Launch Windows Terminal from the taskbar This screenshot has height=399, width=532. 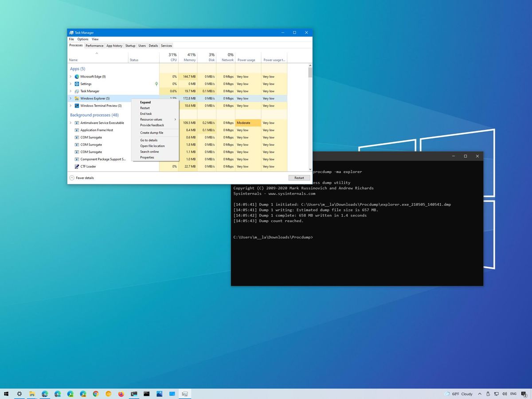(x=134, y=394)
